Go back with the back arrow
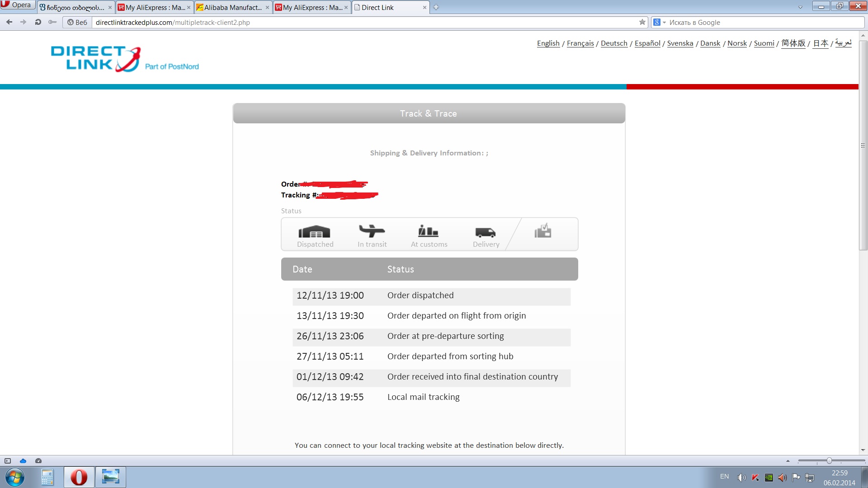Image resolution: width=868 pixels, height=488 pixels. click(9, 22)
